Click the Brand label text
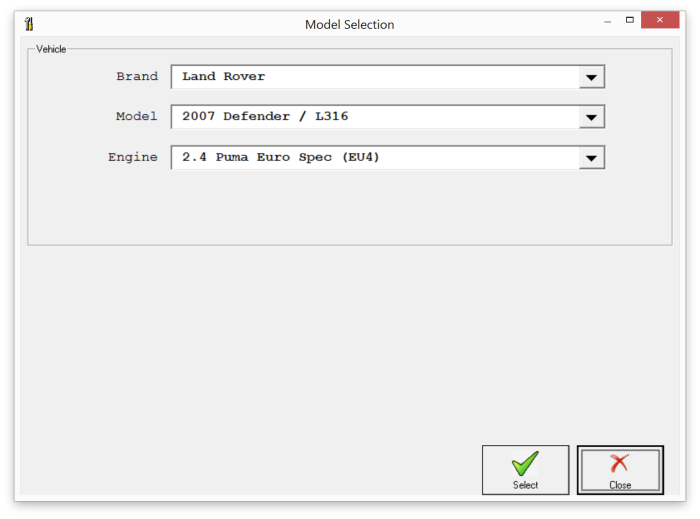Screen dimensions: 700x519 pos(137,76)
